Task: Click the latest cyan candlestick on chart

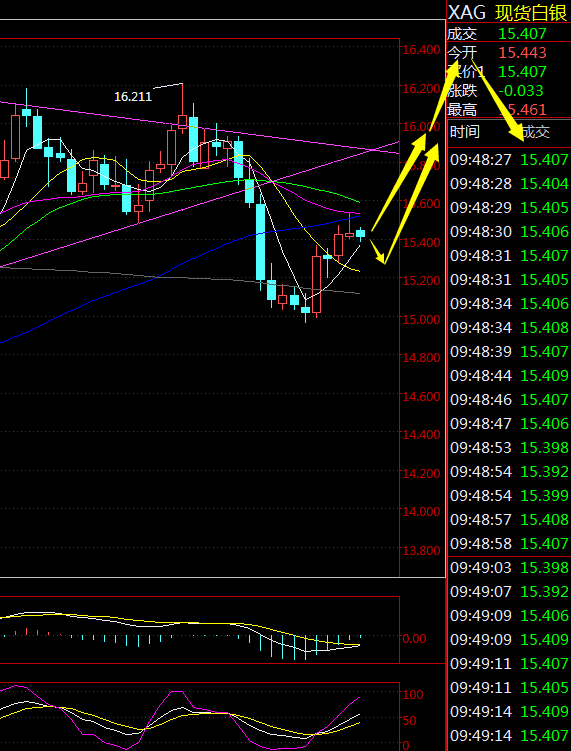Action: (x=361, y=233)
